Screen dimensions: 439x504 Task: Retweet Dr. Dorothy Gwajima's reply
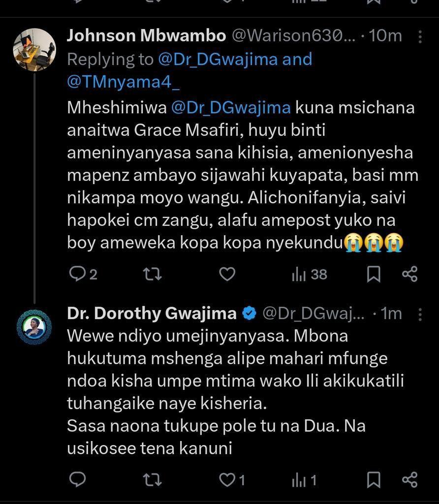point(152,480)
